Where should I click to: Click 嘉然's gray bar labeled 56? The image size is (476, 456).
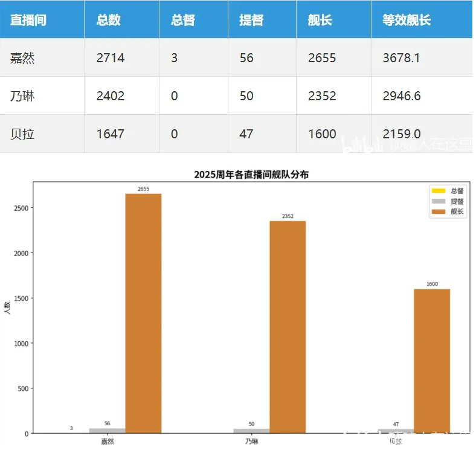point(107,431)
